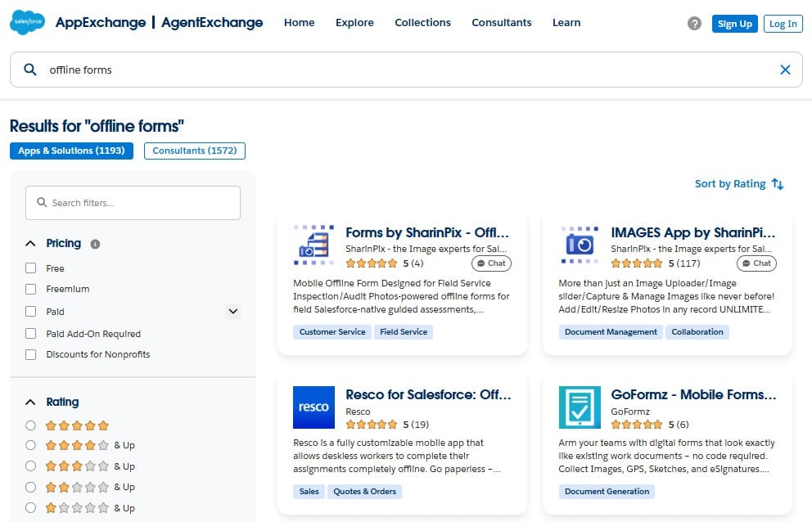Screen dimensions: 812x522
Task: Click the magnifying glass in the filter search
Action: point(40,202)
